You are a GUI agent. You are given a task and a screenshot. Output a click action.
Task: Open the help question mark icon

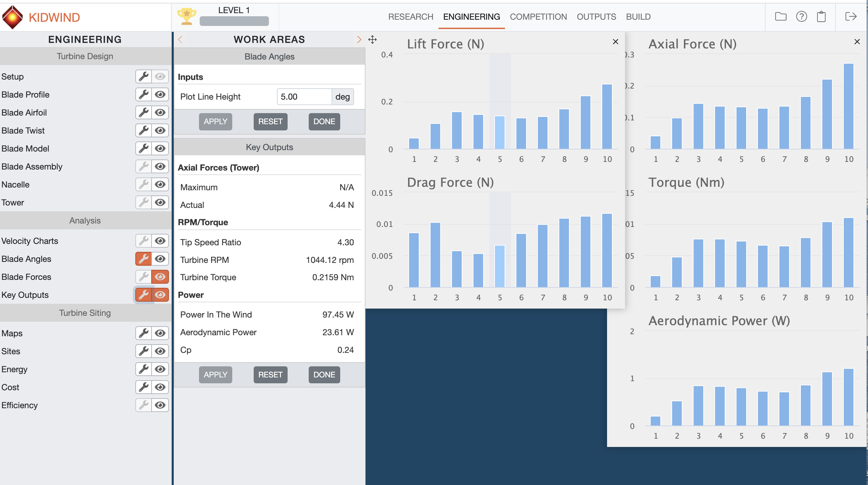[802, 16]
